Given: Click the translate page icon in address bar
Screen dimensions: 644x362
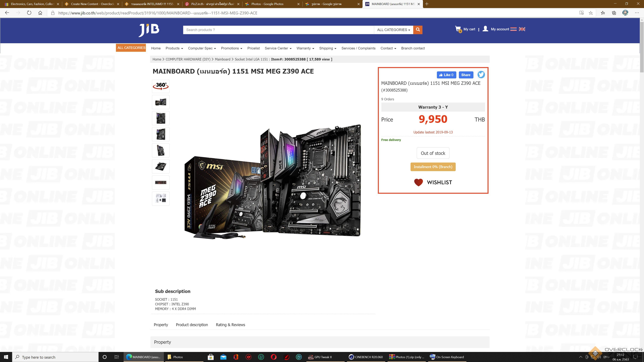Looking at the screenshot, I should click(581, 13).
